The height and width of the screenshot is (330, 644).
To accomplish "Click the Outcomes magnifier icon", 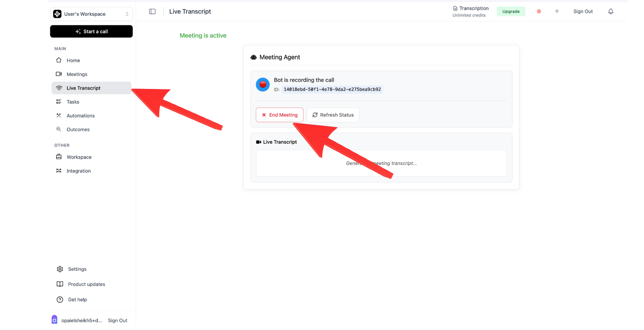I will [59, 129].
